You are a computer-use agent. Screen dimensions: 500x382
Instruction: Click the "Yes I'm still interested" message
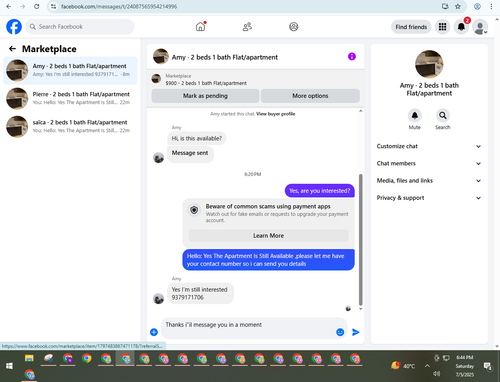click(200, 293)
